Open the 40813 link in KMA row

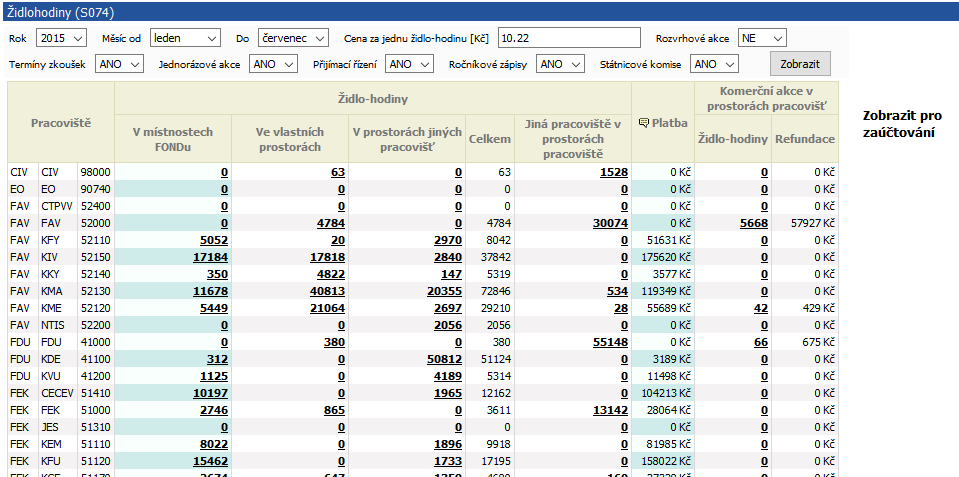tap(327, 291)
